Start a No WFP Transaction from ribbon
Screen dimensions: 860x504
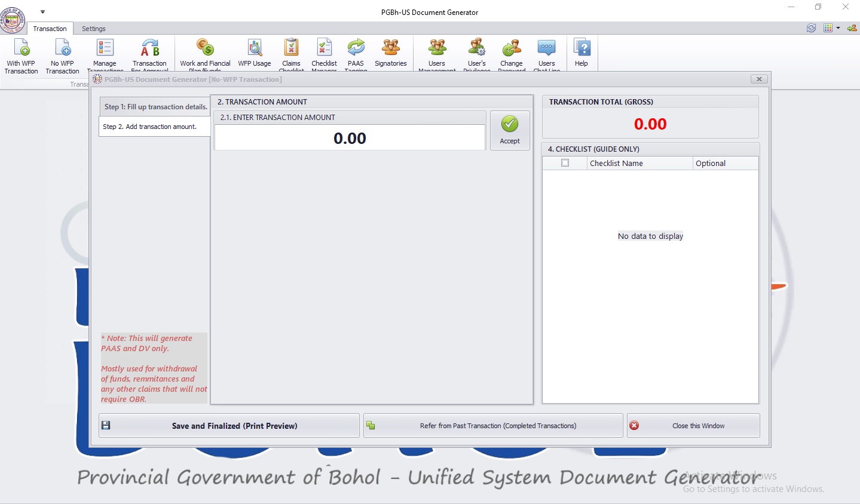coord(62,56)
